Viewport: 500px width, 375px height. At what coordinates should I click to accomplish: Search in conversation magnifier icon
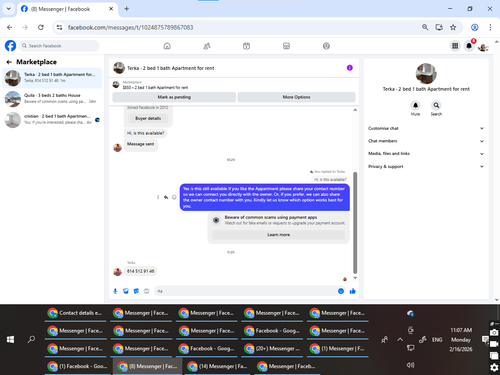tap(436, 105)
